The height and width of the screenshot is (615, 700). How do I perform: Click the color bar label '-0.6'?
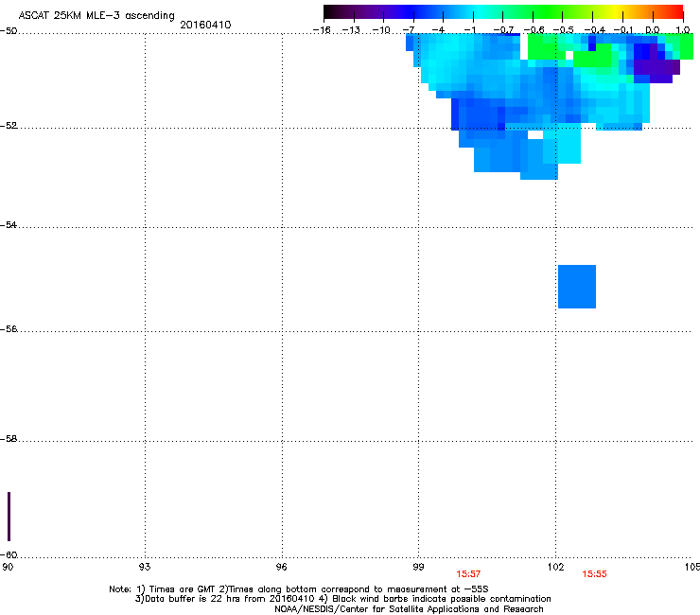[534, 30]
